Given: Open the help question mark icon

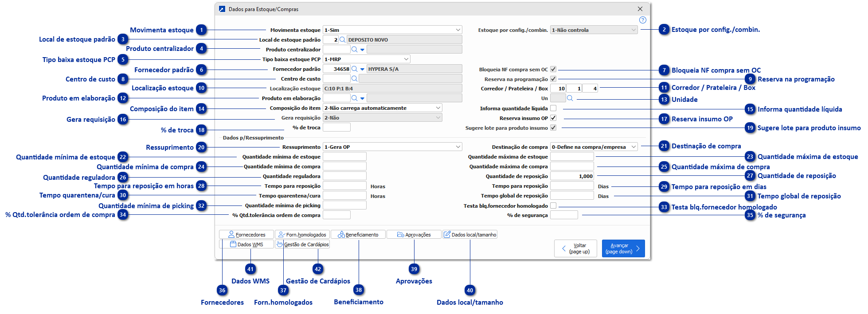Looking at the screenshot, I should pyautogui.click(x=642, y=20).
